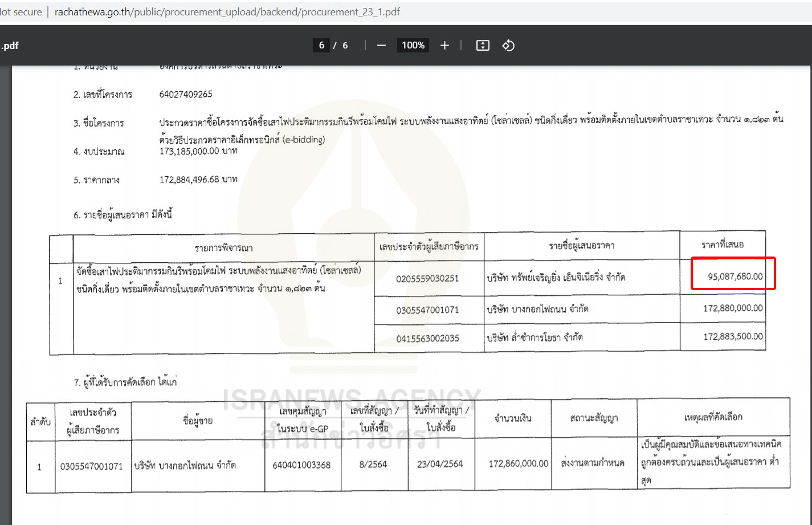
Task: Click the bid price 172,883,500.00
Action: (x=732, y=336)
